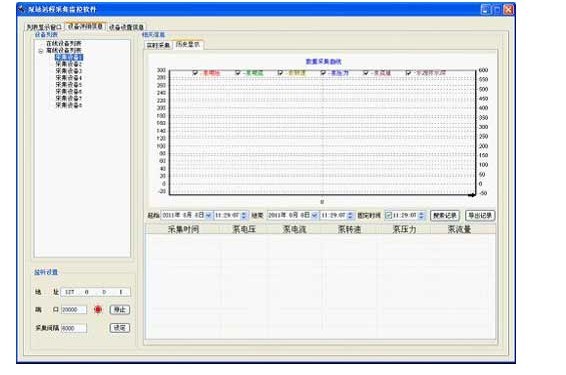This screenshot has height=375, width=566.
Task: Switch to the first main tab (list display window)
Action: pos(44,27)
